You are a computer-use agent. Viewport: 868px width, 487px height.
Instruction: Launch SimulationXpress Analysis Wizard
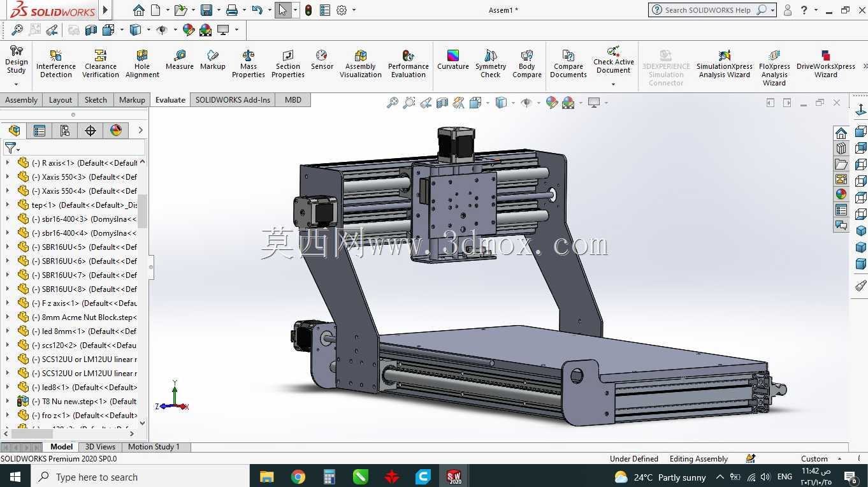[725, 64]
